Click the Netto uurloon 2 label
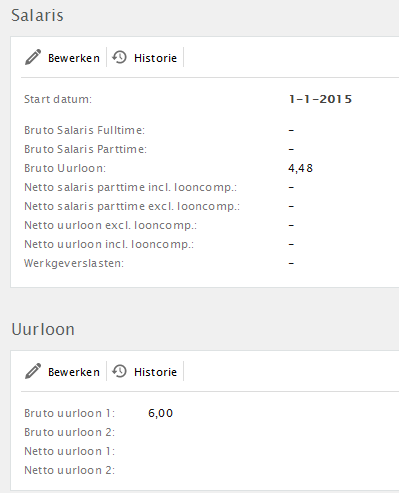This screenshot has height=493, width=399. tap(69, 470)
